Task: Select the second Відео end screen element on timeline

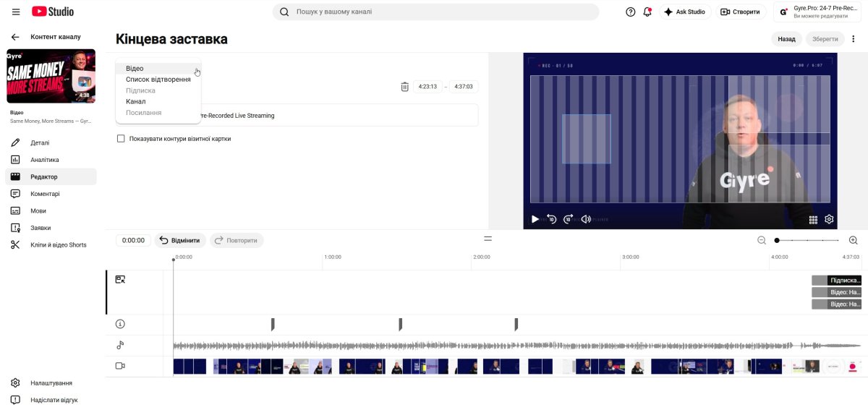Action: [x=837, y=304]
